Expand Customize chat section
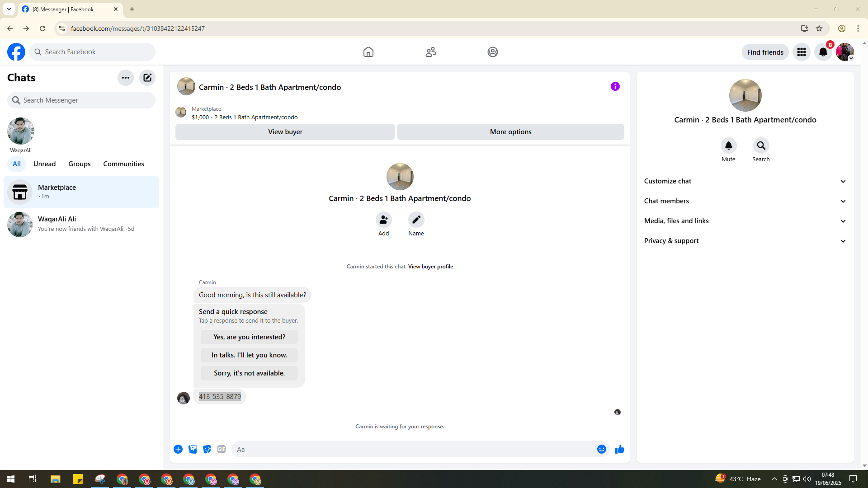 (745, 181)
